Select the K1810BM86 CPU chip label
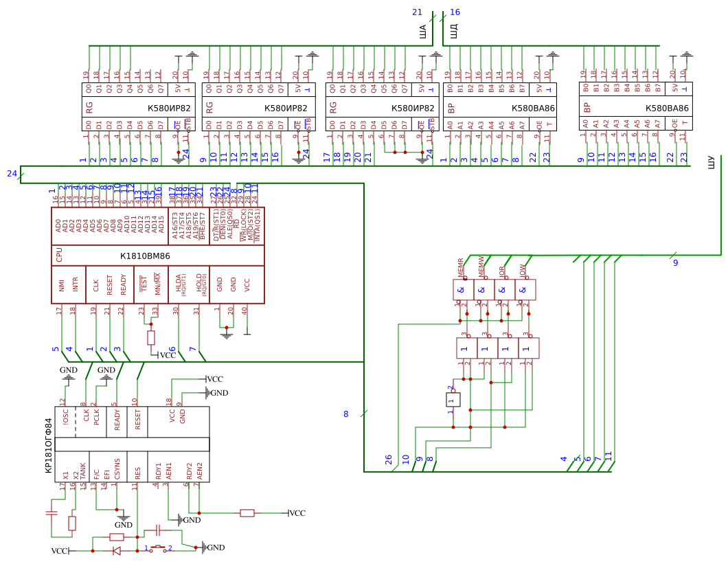Screen dimensions: 728x562 tap(145, 256)
